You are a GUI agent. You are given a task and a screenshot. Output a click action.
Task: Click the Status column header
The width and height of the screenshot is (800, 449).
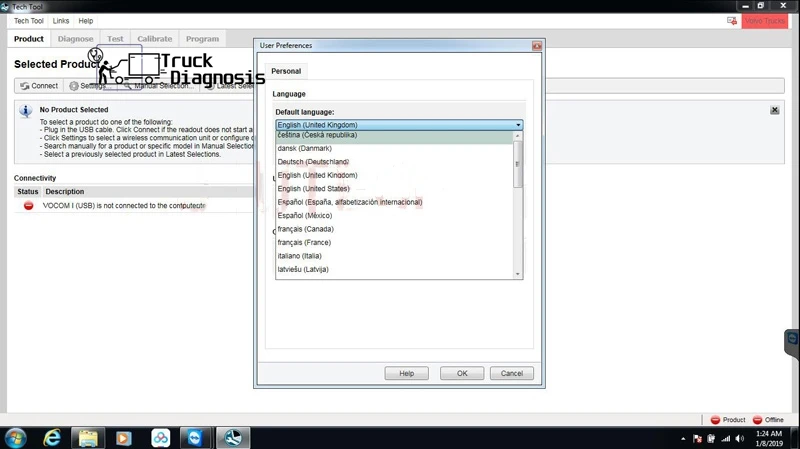28,192
